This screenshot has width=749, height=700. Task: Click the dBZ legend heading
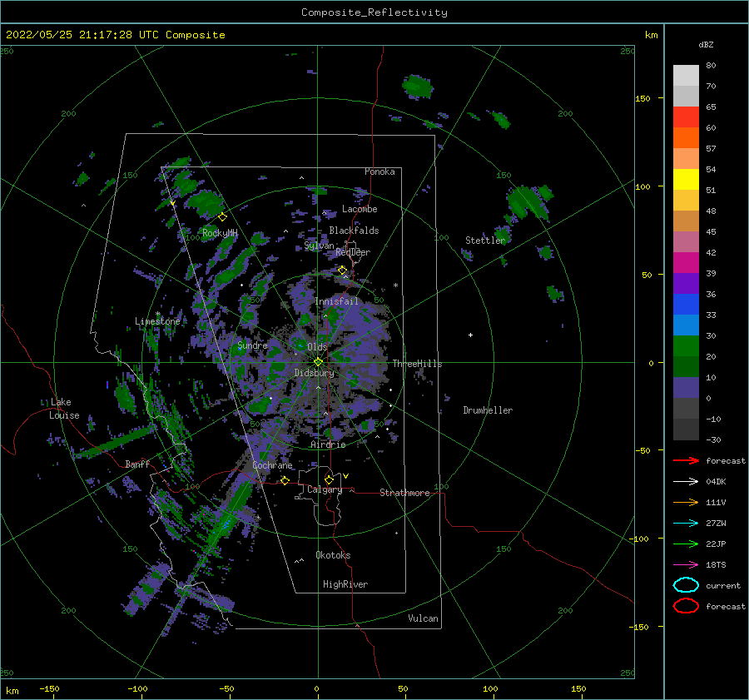pos(706,45)
